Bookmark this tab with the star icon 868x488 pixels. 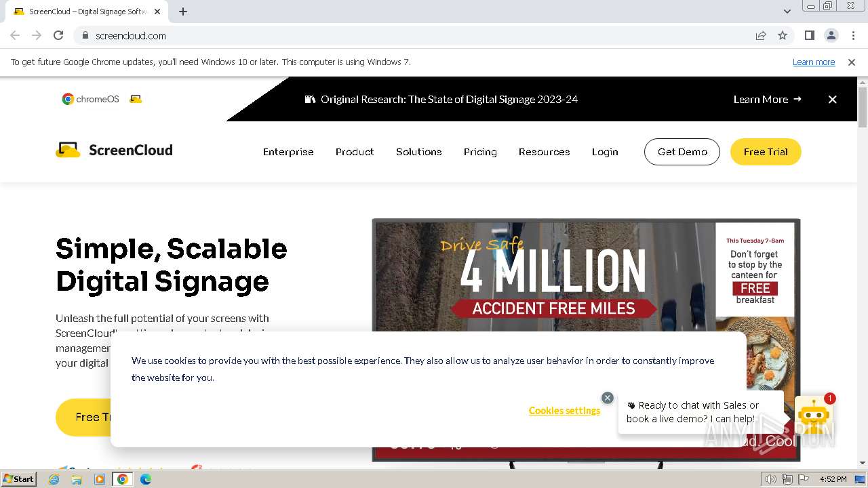(x=783, y=35)
